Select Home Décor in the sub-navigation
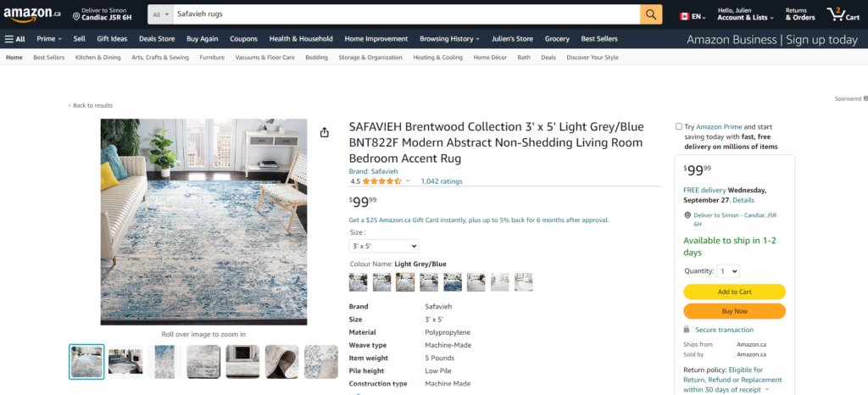Image resolution: width=868 pixels, height=395 pixels. click(490, 58)
